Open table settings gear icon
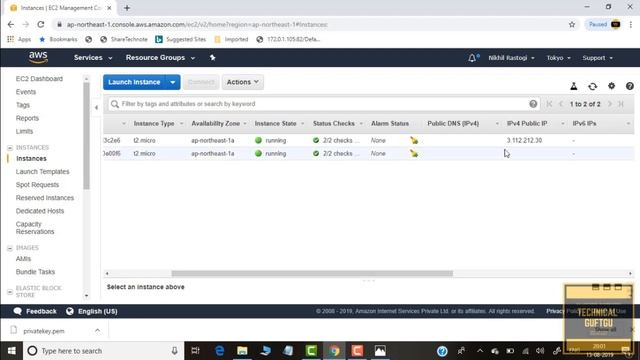Screen dimensions: 640x360 tap(611, 86)
